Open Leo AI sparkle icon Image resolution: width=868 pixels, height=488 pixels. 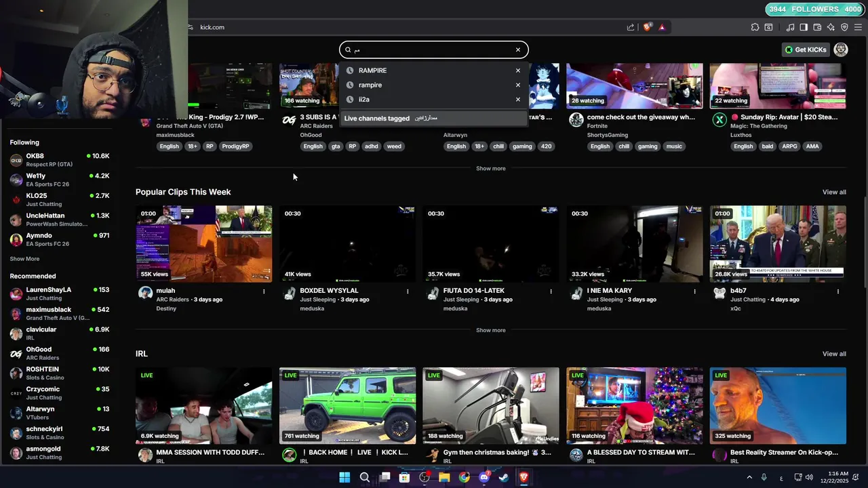tap(831, 27)
